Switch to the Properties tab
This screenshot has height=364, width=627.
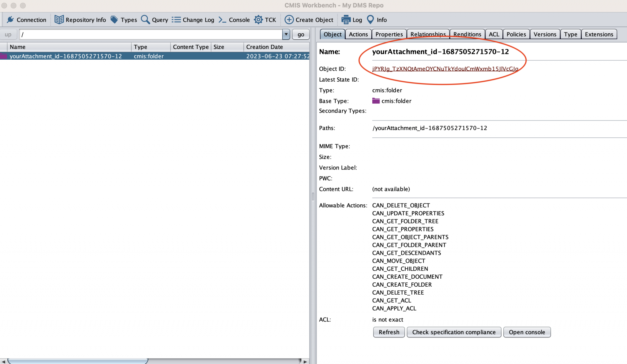pyautogui.click(x=389, y=34)
